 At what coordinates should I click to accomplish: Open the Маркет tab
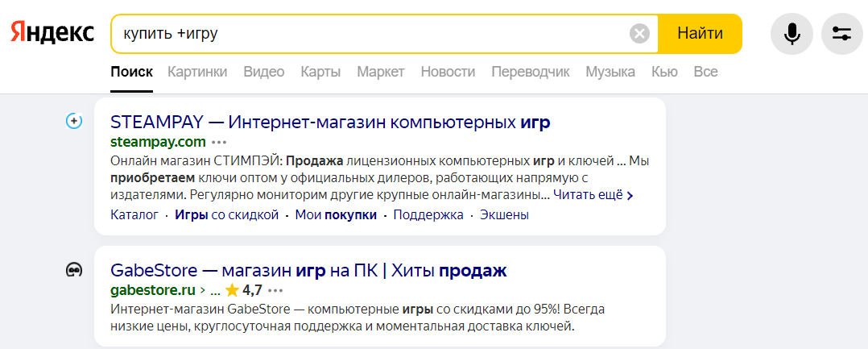click(x=381, y=72)
